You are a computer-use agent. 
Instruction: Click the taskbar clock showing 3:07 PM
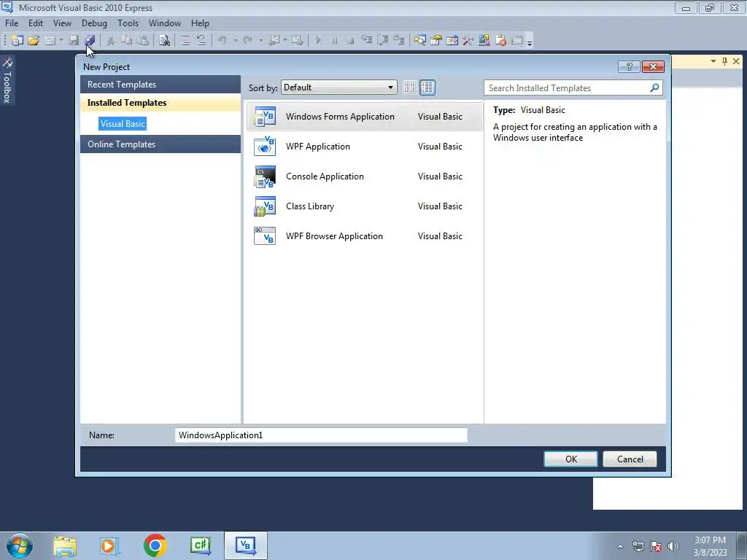point(710,546)
